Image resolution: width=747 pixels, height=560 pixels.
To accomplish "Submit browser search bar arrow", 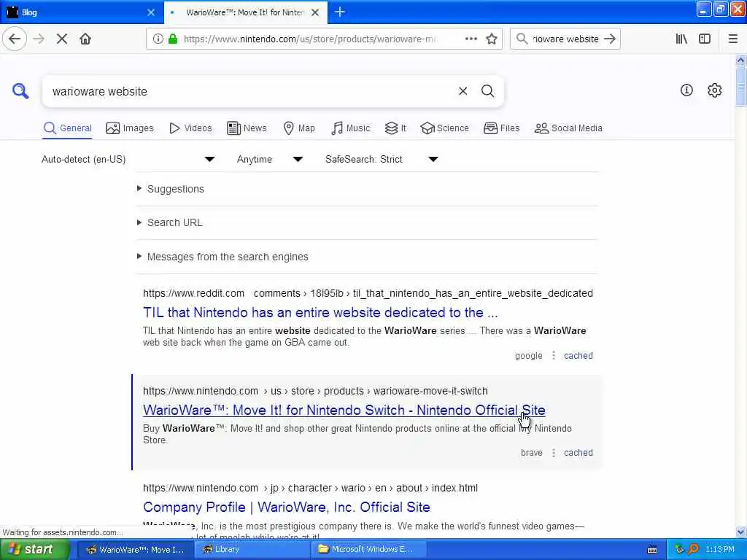I will point(610,39).
